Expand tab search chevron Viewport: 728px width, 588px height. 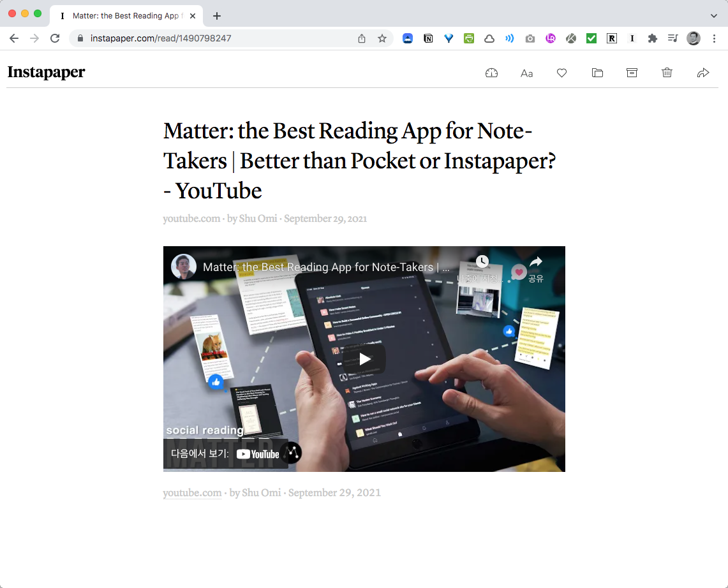click(713, 16)
